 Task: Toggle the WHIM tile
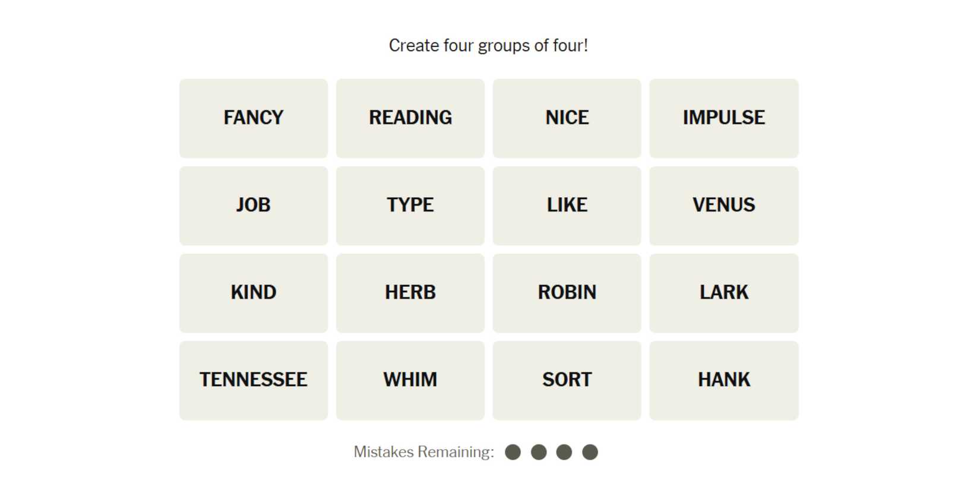[x=410, y=380]
